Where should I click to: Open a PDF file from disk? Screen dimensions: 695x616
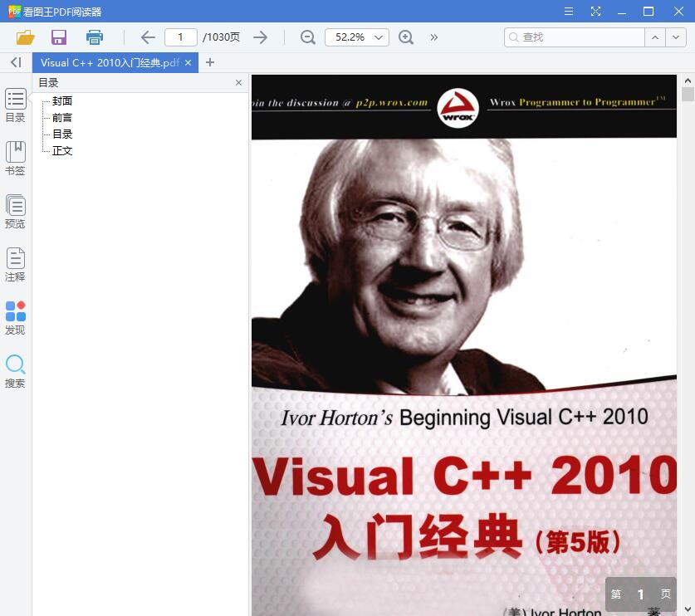point(24,37)
